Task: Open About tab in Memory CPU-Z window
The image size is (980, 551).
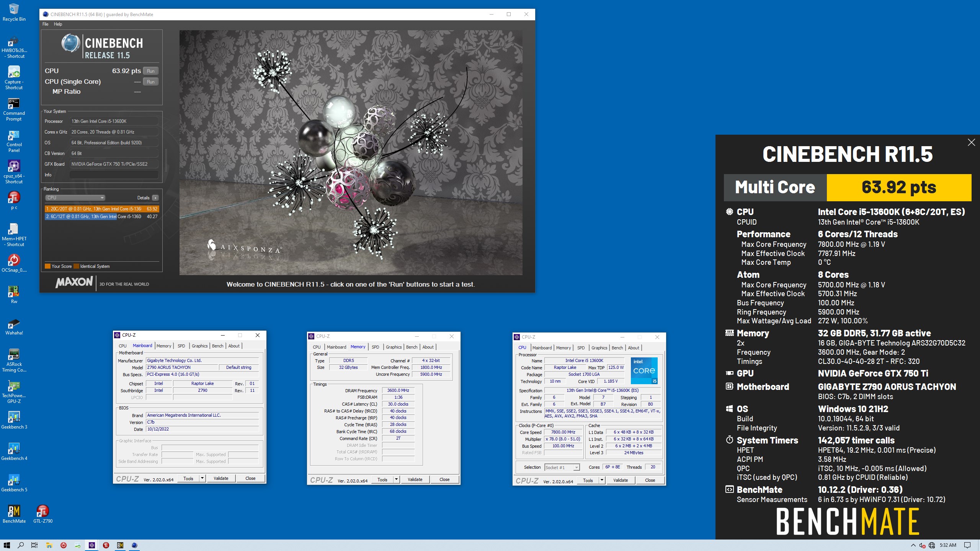Action: (x=428, y=347)
